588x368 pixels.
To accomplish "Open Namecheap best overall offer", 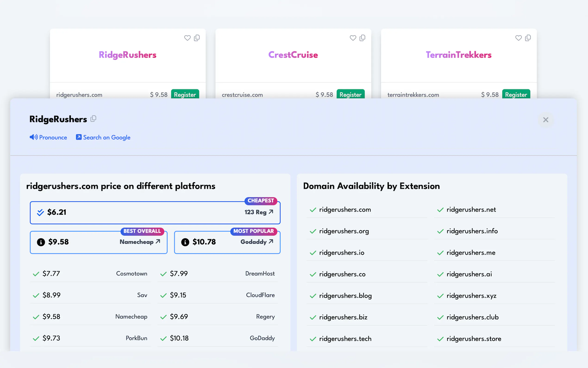I will point(140,242).
